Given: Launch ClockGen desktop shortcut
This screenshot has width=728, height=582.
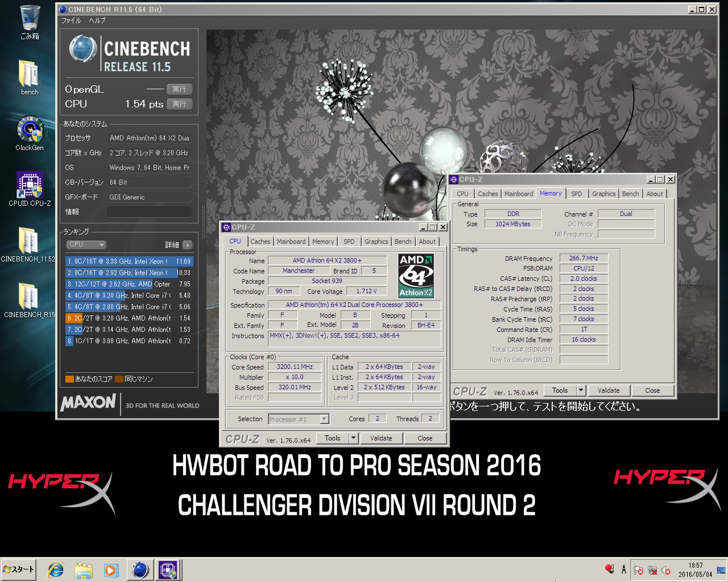Looking at the screenshot, I should (x=30, y=133).
